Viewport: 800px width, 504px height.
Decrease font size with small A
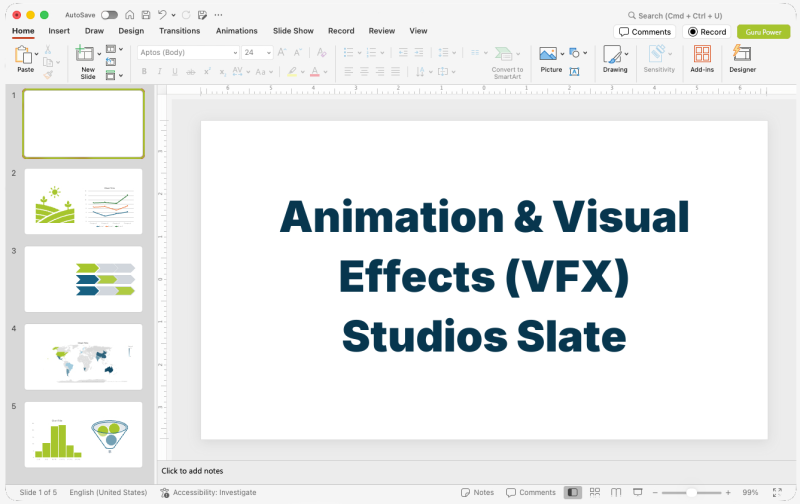pyautogui.click(x=298, y=52)
